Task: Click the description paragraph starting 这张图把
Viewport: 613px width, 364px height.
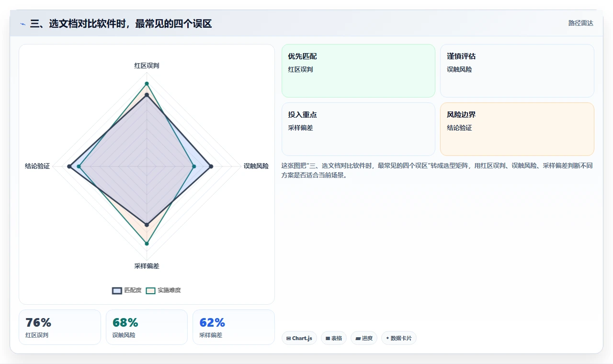Action: pyautogui.click(x=437, y=170)
